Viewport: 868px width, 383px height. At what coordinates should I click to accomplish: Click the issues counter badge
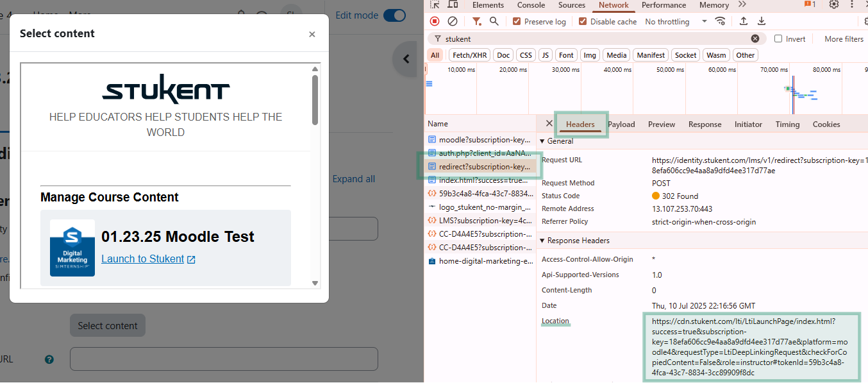tap(810, 5)
